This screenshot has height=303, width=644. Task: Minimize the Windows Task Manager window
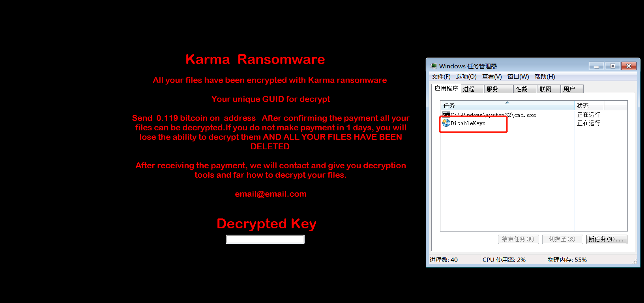click(596, 66)
